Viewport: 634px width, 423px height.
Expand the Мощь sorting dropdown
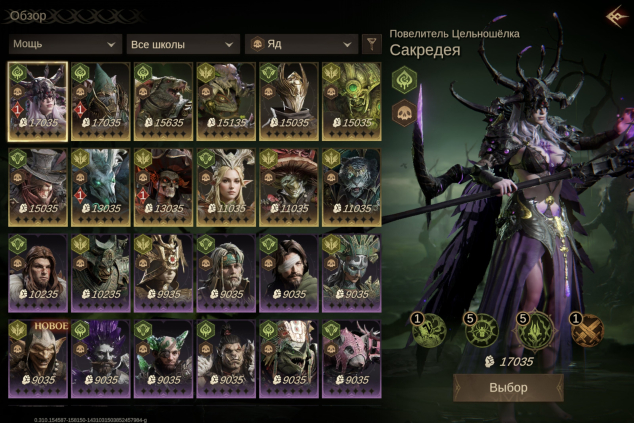(x=65, y=44)
